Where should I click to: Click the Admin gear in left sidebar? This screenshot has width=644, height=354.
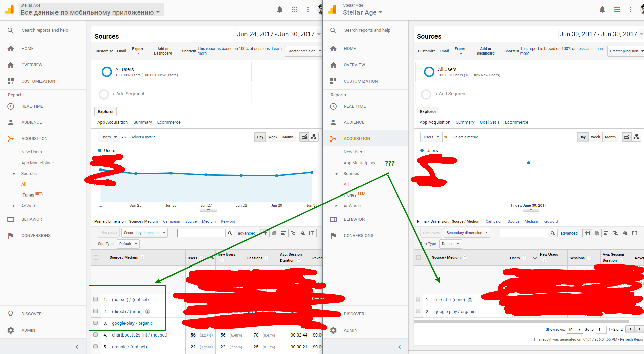(x=11, y=330)
